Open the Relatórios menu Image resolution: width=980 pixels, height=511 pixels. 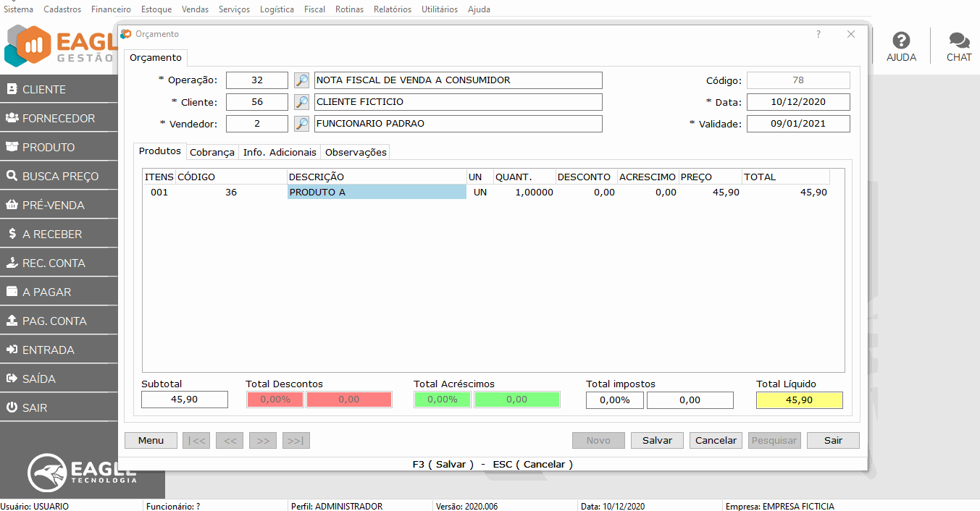[x=392, y=9]
